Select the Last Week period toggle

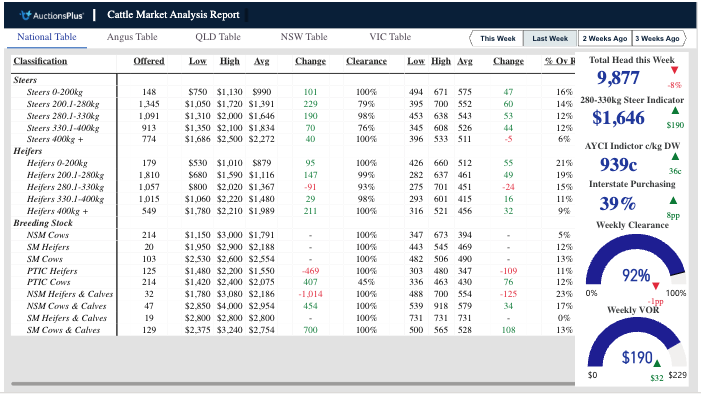[x=550, y=38]
